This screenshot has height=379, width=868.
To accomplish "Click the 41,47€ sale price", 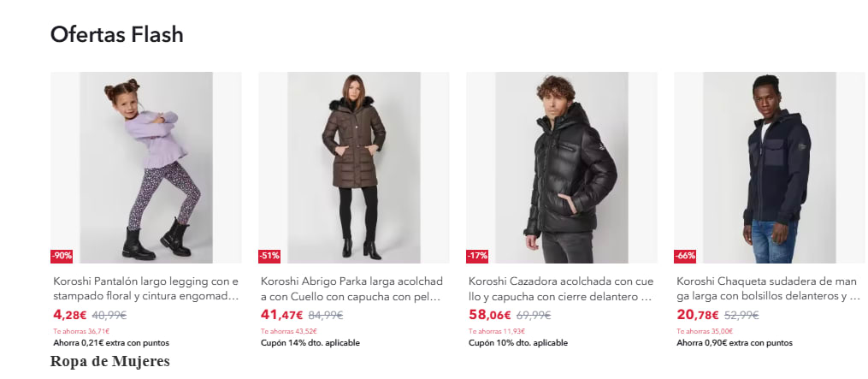I will click(x=281, y=316).
